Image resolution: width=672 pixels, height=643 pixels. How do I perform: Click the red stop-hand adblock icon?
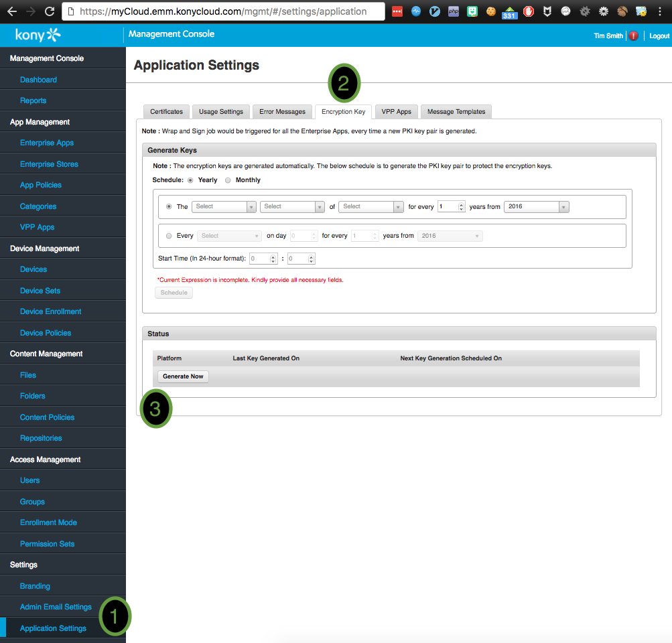[x=529, y=11]
